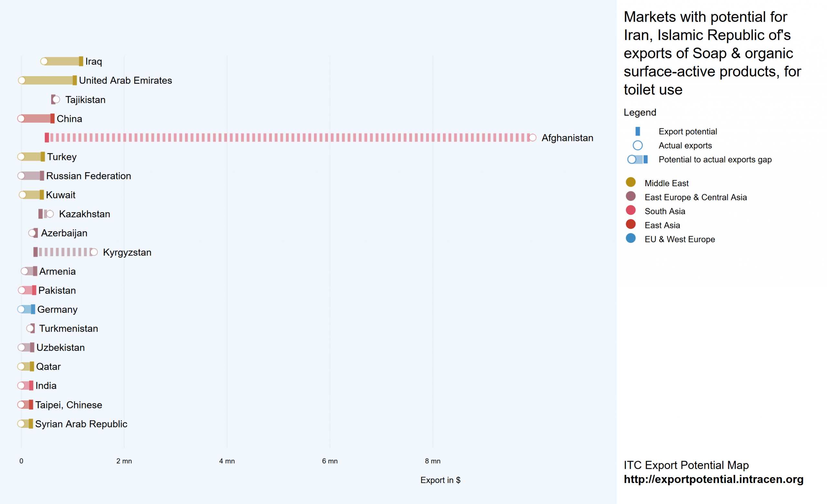Click the Syrian Arab Republic label
Image resolution: width=827 pixels, height=504 pixels.
point(81,424)
